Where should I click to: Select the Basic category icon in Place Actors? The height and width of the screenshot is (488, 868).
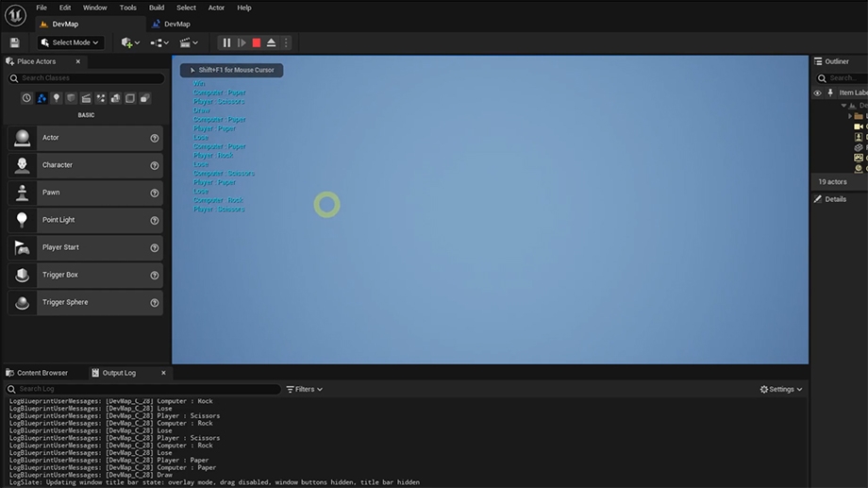[42, 98]
